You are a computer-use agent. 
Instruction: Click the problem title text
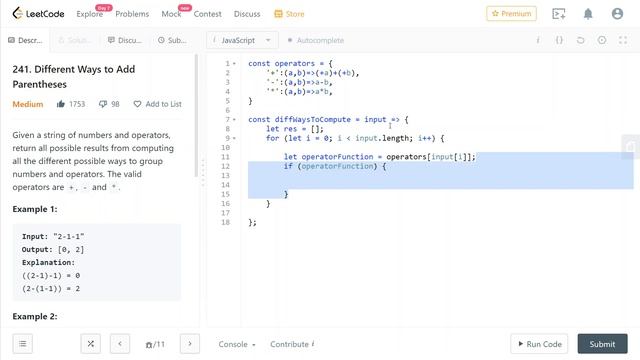73,77
